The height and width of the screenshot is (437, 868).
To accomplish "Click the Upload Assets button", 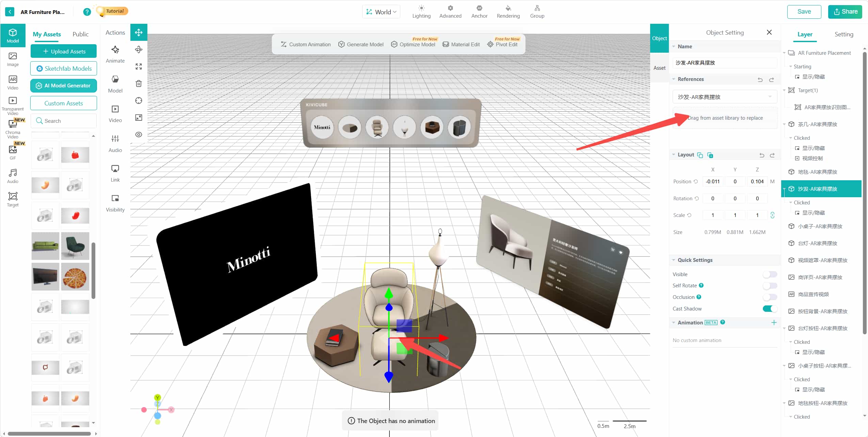I will (x=64, y=51).
